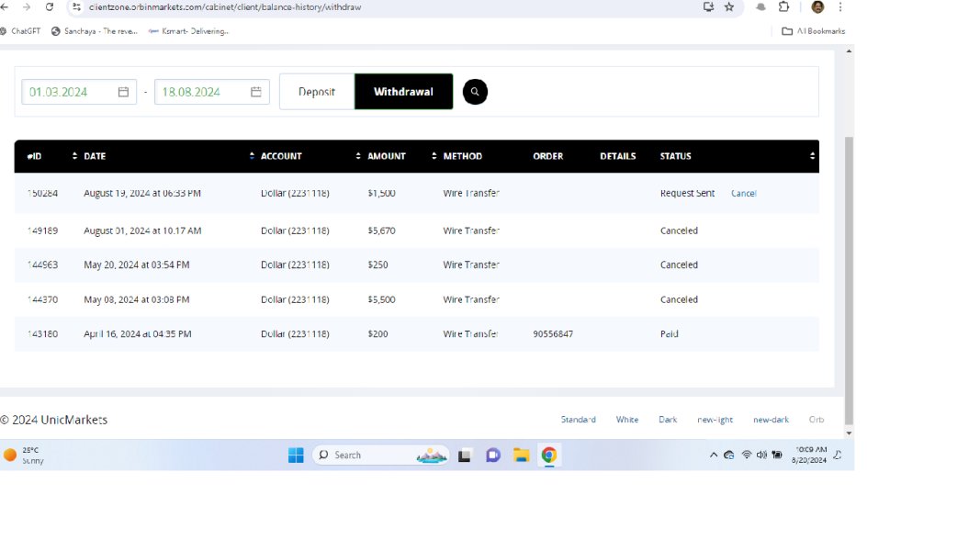Open browser extensions puzzle icon

pos(783,6)
